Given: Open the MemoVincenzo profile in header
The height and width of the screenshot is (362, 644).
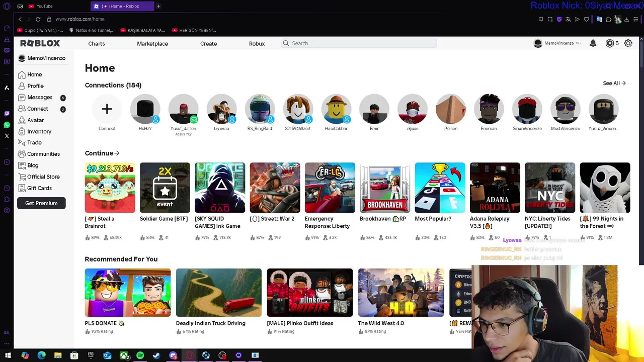Looking at the screenshot, I should coord(557,43).
